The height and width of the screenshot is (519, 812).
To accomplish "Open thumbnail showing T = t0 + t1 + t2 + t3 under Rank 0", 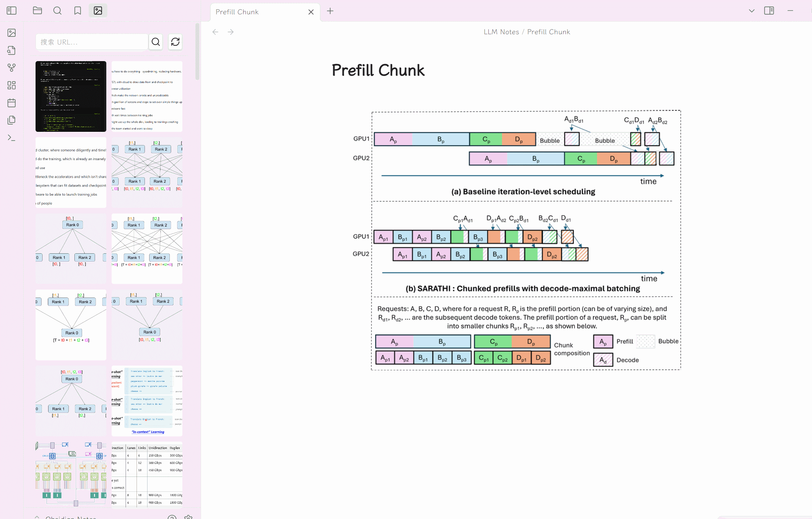I will (x=71, y=325).
